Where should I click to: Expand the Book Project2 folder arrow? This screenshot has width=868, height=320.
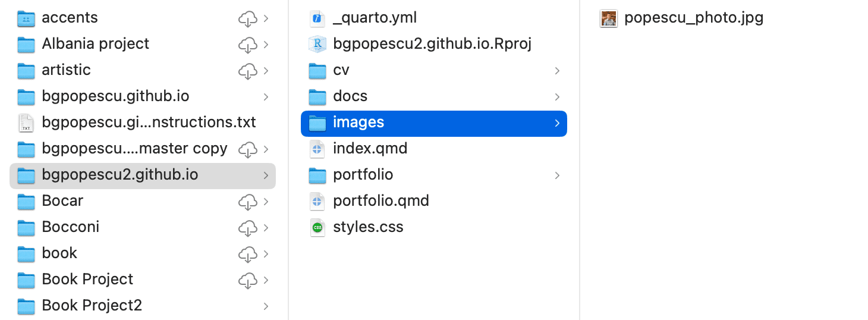click(266, 306)
